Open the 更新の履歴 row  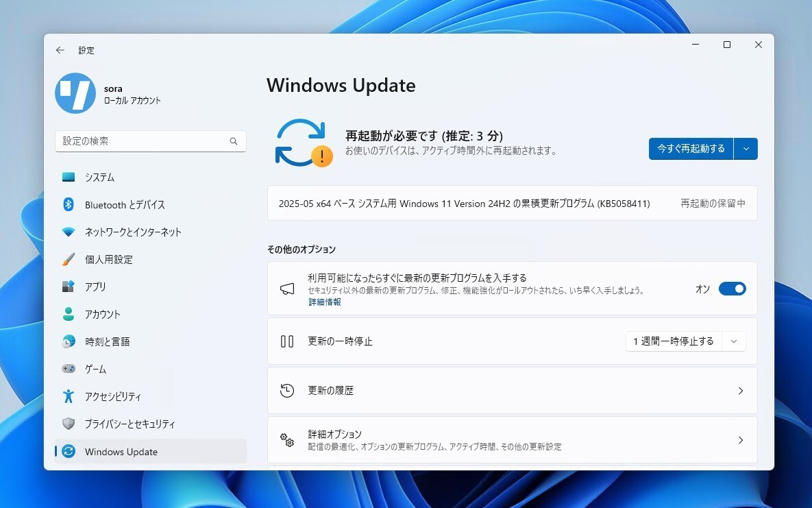pyautogui.click(x=512, y=390)
